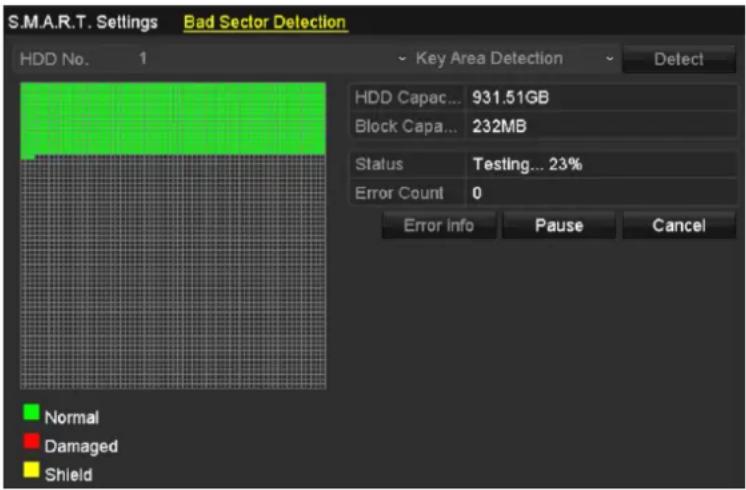Click the HDD capacity value 931.51GB

coord(510,98)
